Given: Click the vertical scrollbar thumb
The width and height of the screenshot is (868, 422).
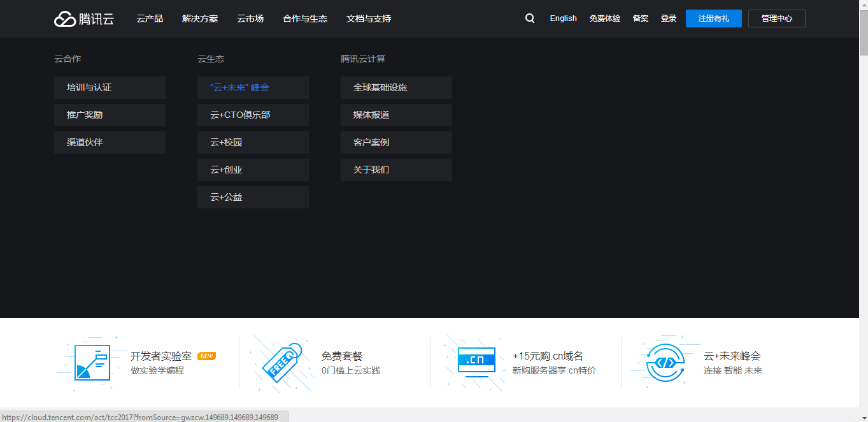Looking at the screenshot, I should [x=864, y=34].
